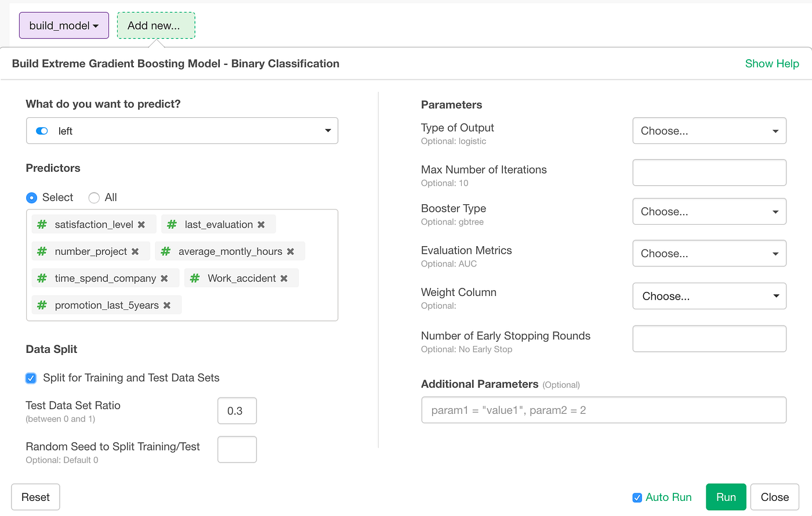Open the Type of Output dropdown
The height and width of the screenshot is (516, 812).
click(x=709, y=131)
